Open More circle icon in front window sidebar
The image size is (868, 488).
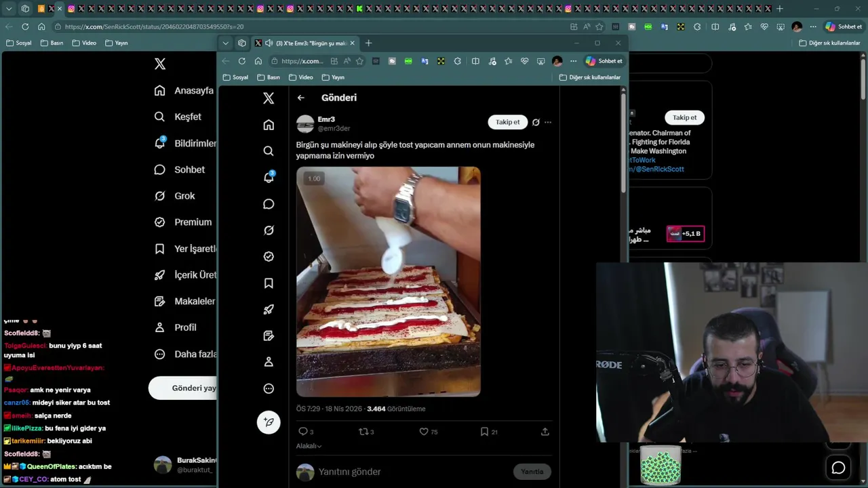click(x=269, y=389)
